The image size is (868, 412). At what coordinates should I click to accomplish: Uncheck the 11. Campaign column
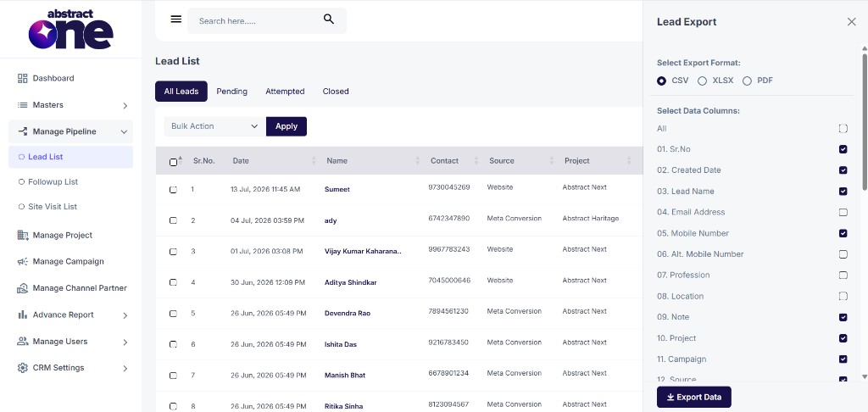[843, 359]
